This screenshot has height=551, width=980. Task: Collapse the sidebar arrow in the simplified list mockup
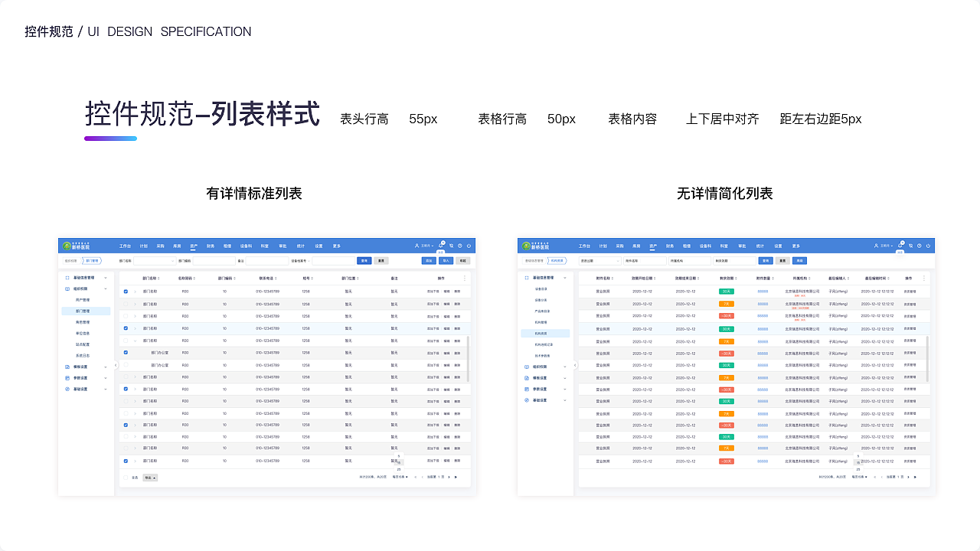(x=575, y=365)
